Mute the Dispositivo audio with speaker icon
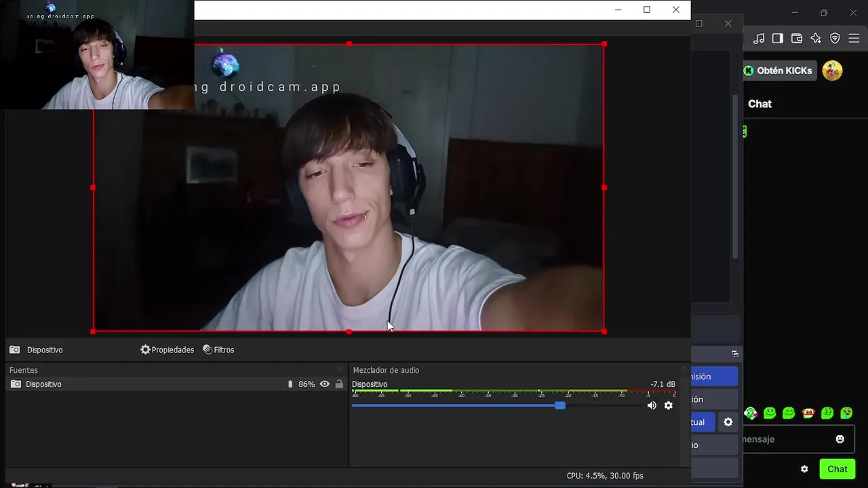 652,405
